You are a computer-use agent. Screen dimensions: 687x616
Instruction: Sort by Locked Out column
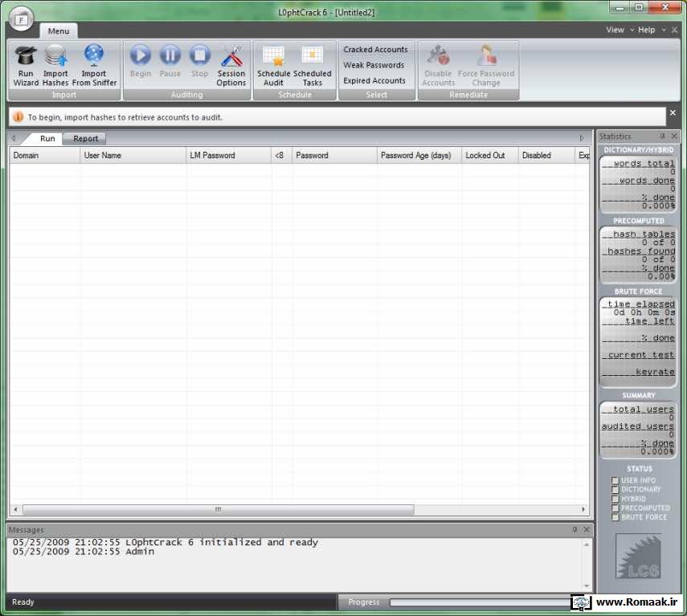[490, 156]
